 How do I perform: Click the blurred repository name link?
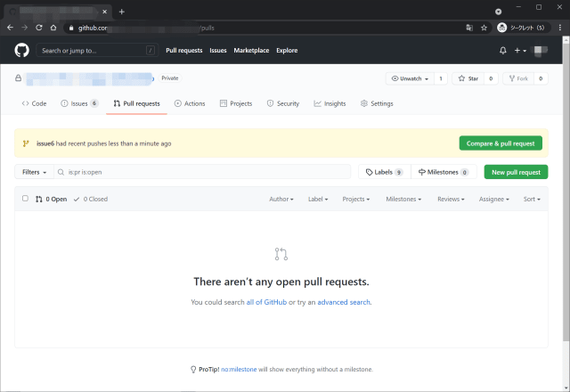click(89, 78)
